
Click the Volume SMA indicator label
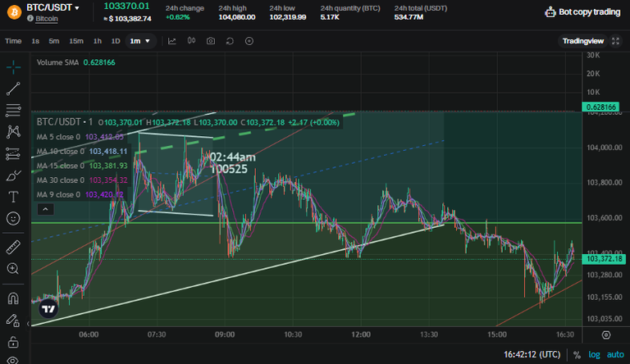[x=57, y=62]
